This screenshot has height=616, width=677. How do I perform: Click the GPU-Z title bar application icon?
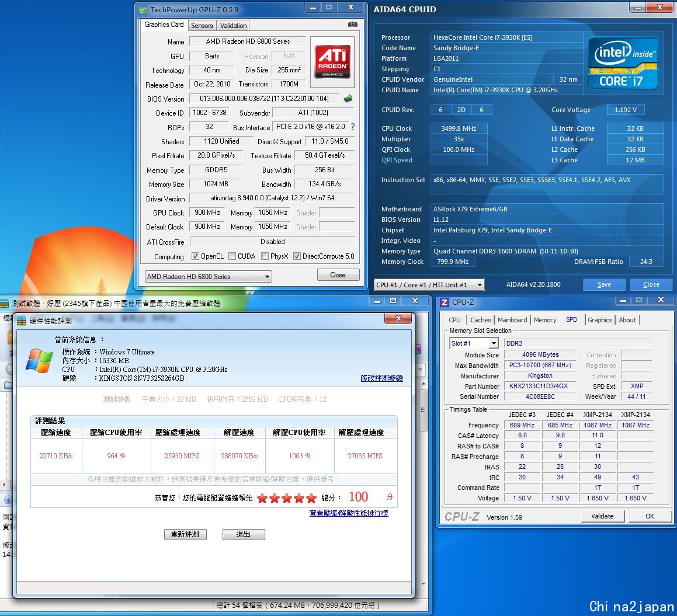pyautogui.click(x=143, y=9)
